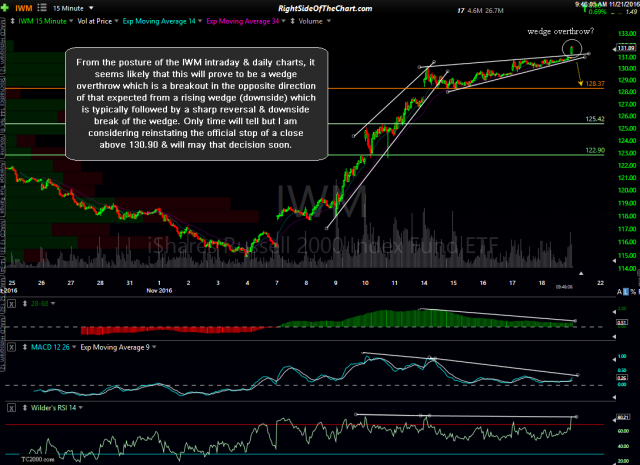
Task: Click the move arrows beside Wilder's RSI 14
Action: click(25, 407)
